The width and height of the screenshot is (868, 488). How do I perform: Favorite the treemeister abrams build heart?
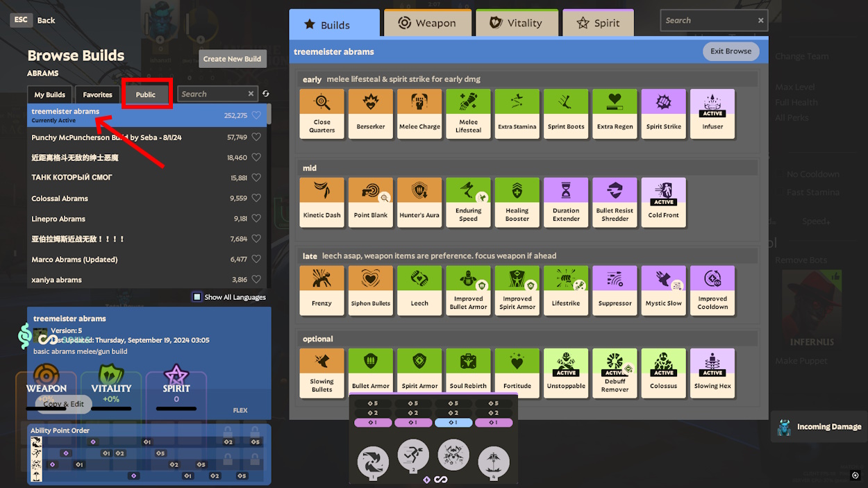point(256,116)
